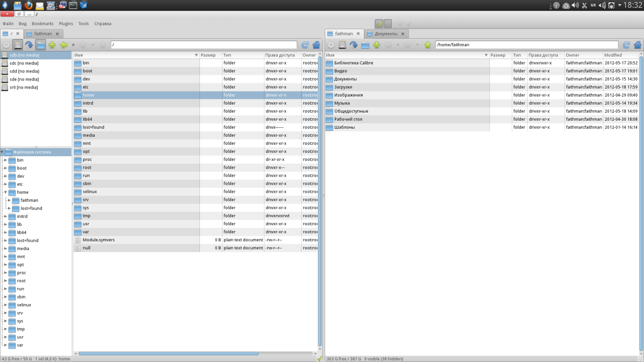Image resolution: width=644 pixels, height=362 pixels.
Task: Click the blue curved arrow icon in right pane
Action: tap(354, 45)
